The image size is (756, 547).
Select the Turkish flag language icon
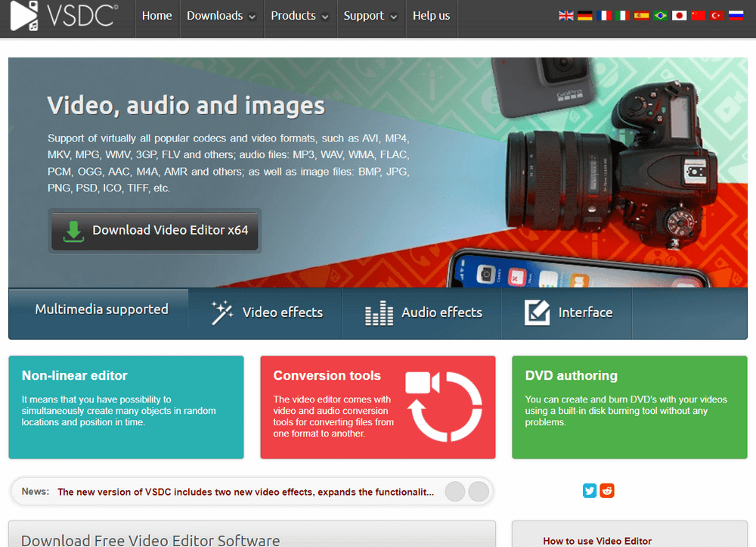pyautogui.click(x=717, y=15)
